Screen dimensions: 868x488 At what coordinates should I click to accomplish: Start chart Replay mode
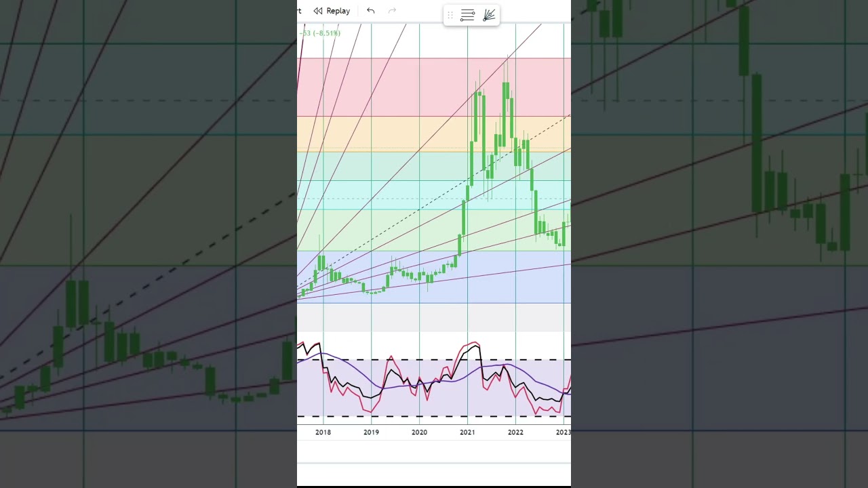332,11
